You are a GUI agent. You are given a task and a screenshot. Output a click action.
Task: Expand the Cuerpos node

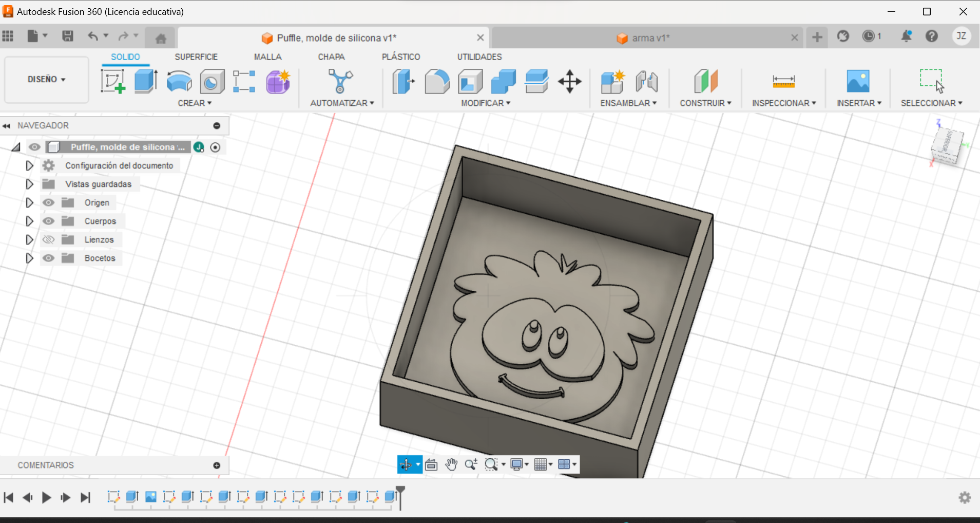29,221
